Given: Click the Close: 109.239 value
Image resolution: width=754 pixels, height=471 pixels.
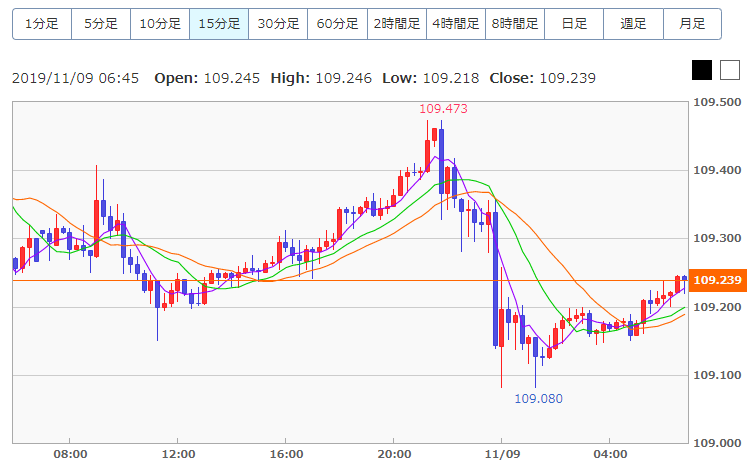Looking at the screenshot, I should click(x=542, y=78).
